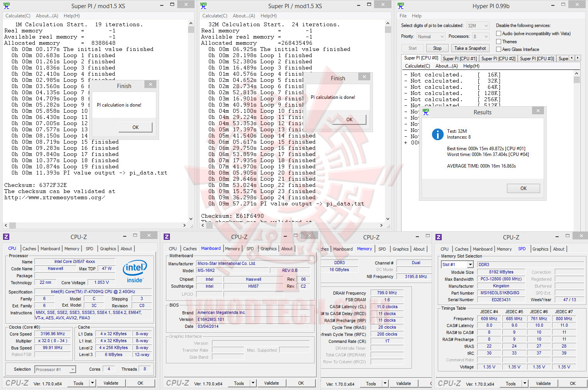Open Help(H) menu in 1M Super PI window
588x390 pixels.
[x=72, y=16]
